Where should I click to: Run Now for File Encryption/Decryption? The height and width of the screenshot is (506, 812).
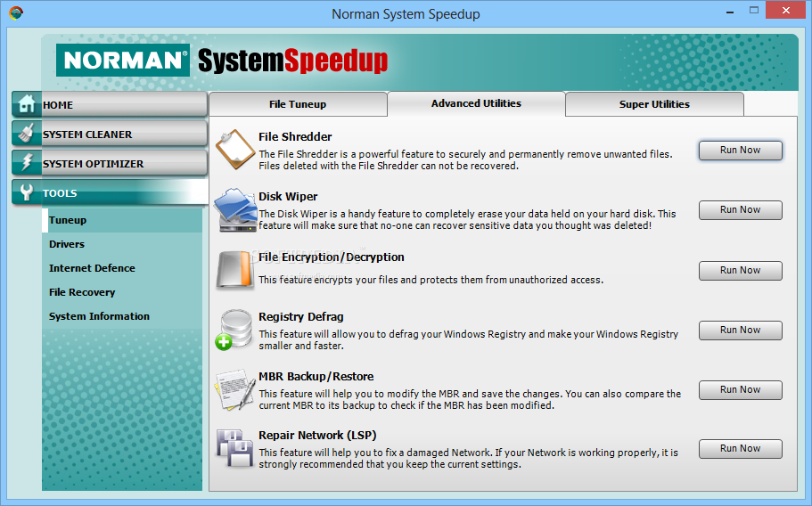[740, 271]
